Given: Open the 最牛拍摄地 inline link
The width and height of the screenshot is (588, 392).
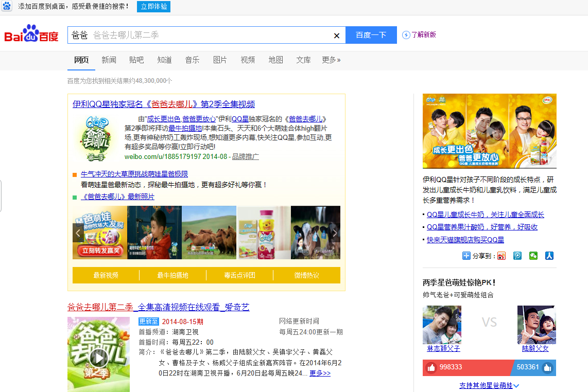Looking at the screenshot, I should point(185,128).
